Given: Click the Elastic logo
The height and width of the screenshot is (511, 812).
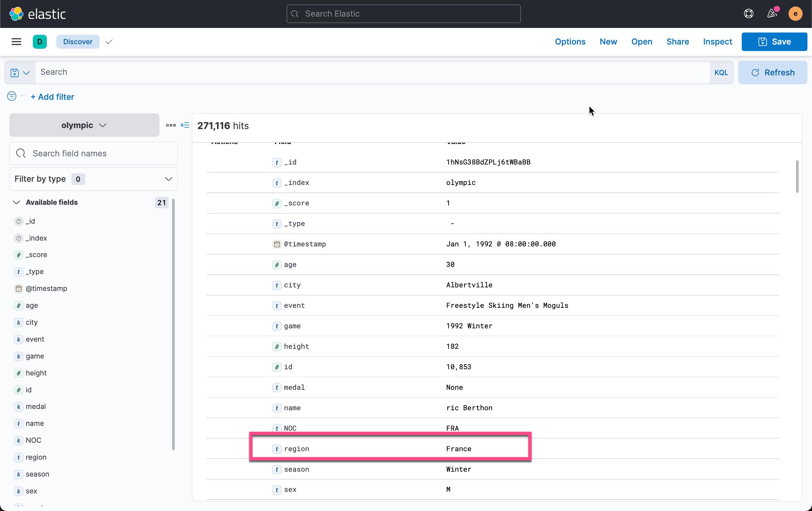Looking at the screenshot, I should (x=37, y=14).
